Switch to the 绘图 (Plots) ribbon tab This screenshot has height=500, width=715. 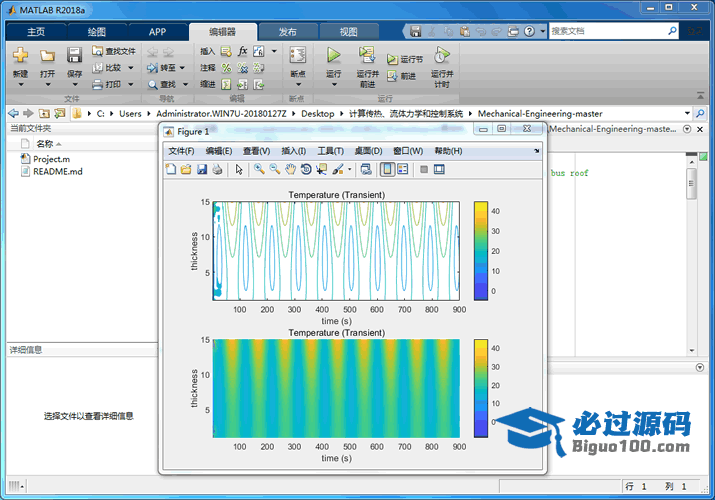pos(97,31)
